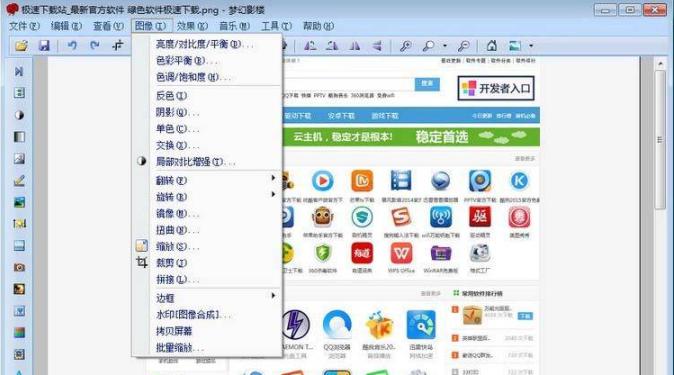Click the zoom in magnifier icon
This screenshot has width=674, height=375.
point(405,46)
